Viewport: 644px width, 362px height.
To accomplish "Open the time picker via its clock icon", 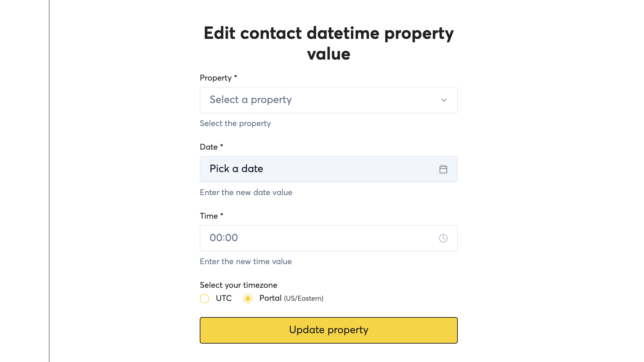I will [x=443, y=238].
